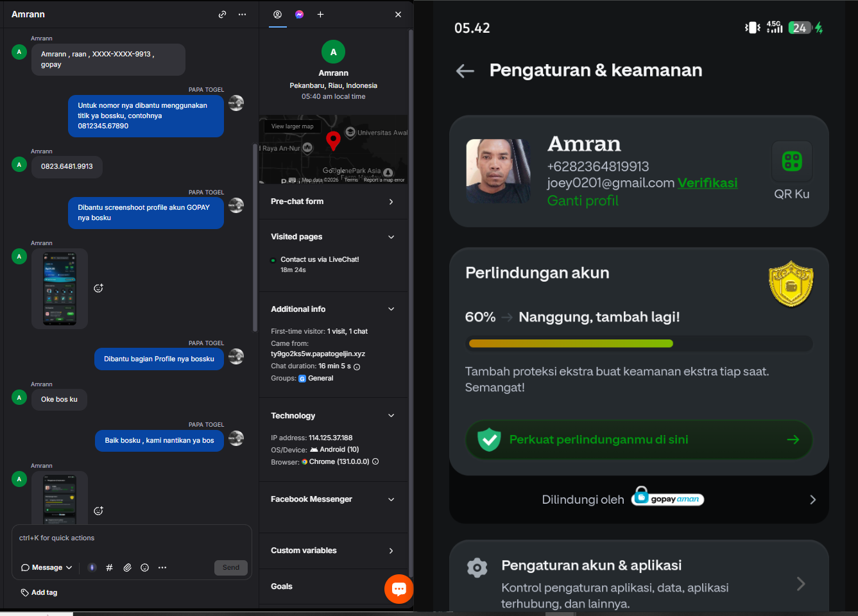858x616 pixels.
Task: Tap Amran's profile photo in GoPay
Action: [499, 171]
